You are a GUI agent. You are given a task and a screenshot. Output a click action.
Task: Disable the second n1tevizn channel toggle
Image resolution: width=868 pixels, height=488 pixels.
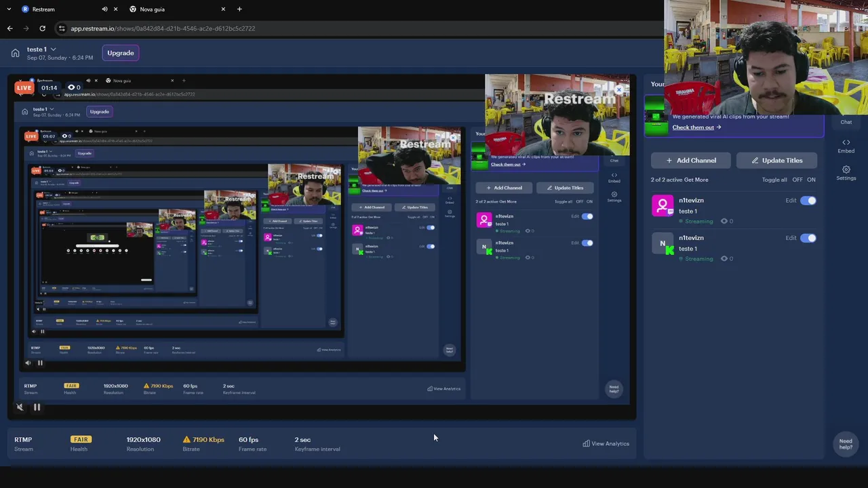pyautogui.click(x=808, y=238)
